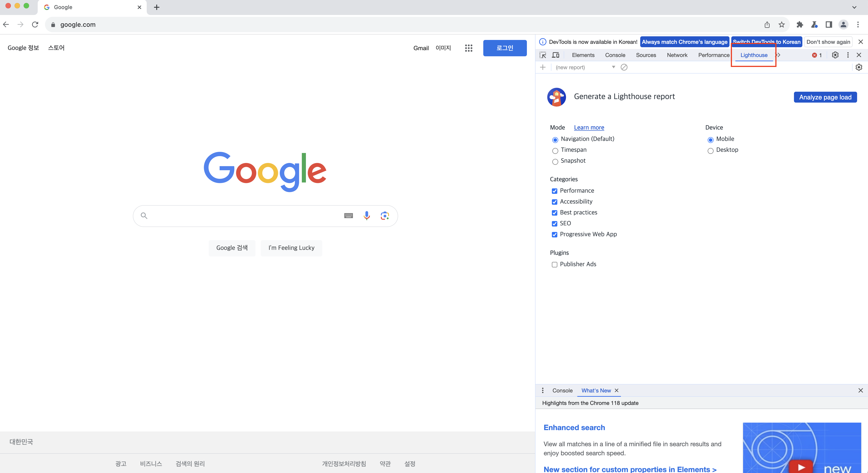Uncheck the Accessibility category

[x=555, y=202]
